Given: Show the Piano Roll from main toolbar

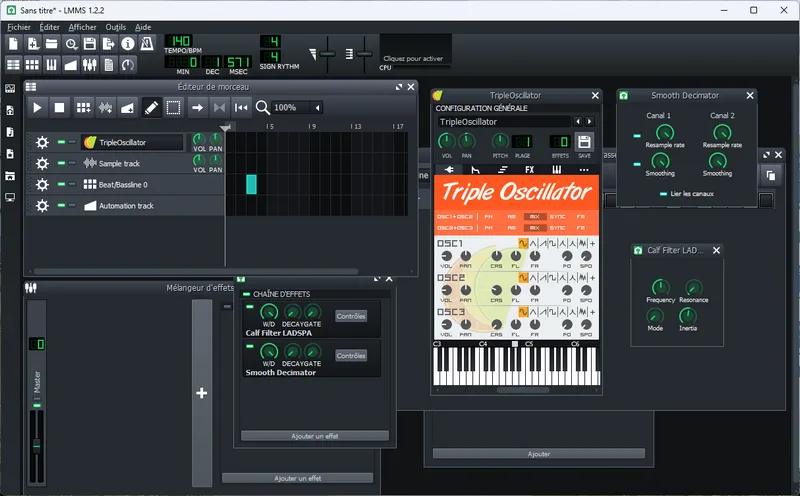Looking at the screenshot, I should click(52, 65).
